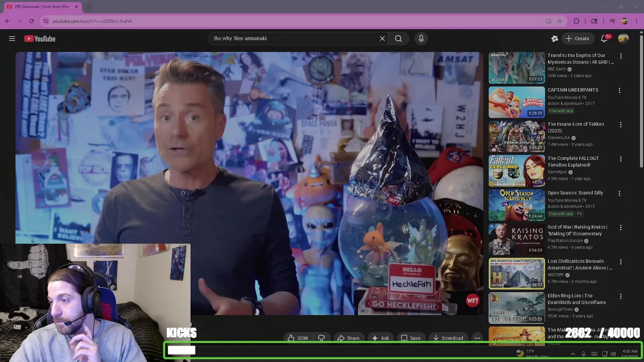Start voice search with the microphone

421,39
